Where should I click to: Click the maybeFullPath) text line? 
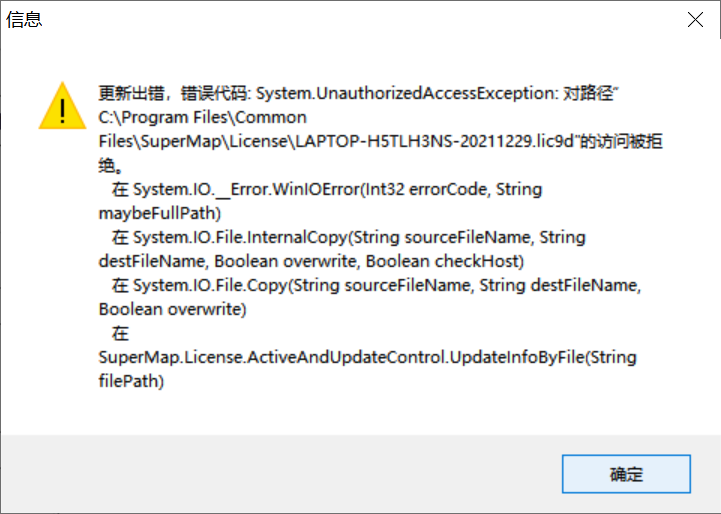[160, 213]
